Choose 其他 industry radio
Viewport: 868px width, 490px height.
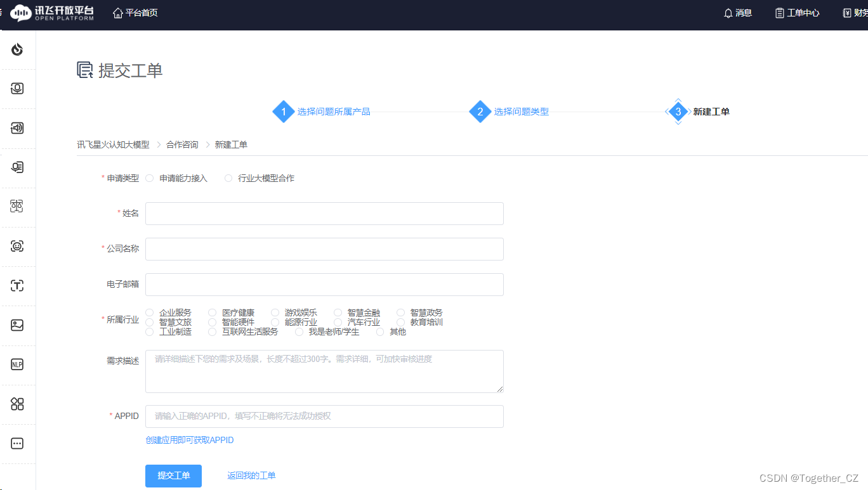click(x=380, y=332)
